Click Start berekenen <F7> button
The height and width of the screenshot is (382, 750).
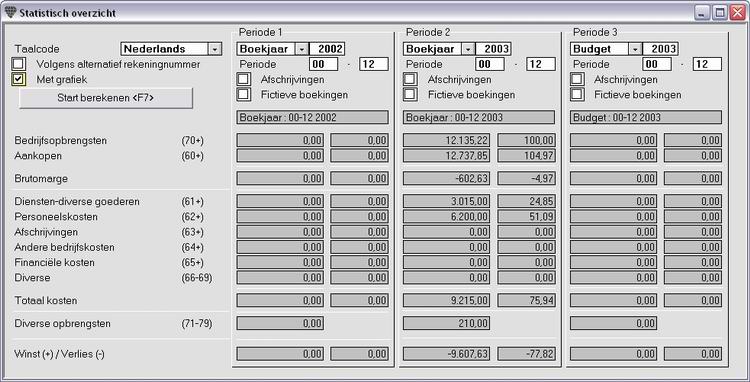(x=106, y=98)
